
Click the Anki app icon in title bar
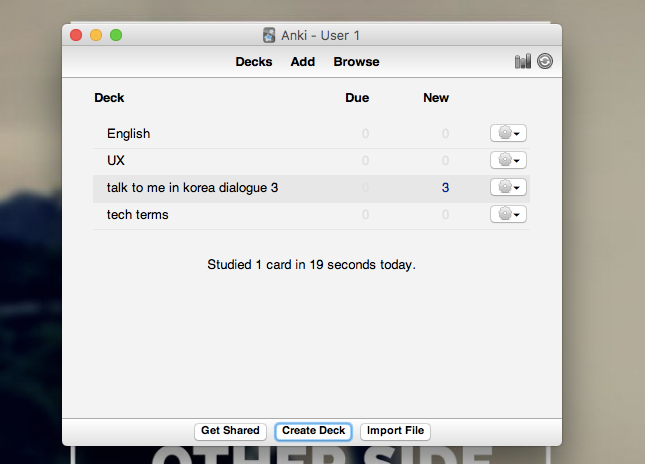[x=269, y=35]
